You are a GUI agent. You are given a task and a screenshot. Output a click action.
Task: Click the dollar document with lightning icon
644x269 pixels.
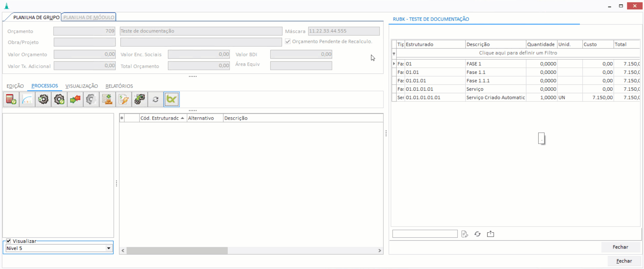(123, 99)
